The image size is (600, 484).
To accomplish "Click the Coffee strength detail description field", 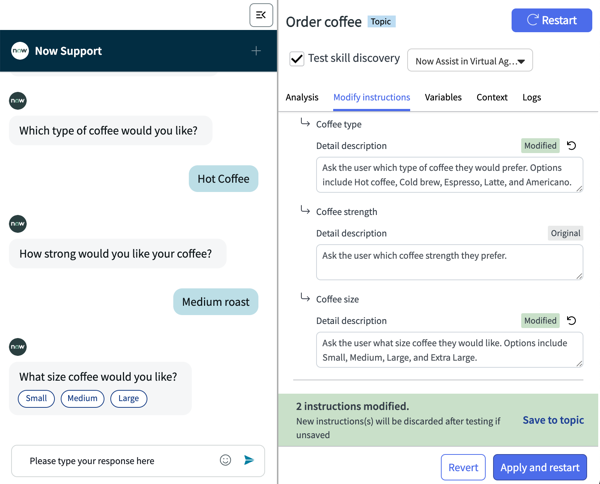I will [x=450, y=262].
